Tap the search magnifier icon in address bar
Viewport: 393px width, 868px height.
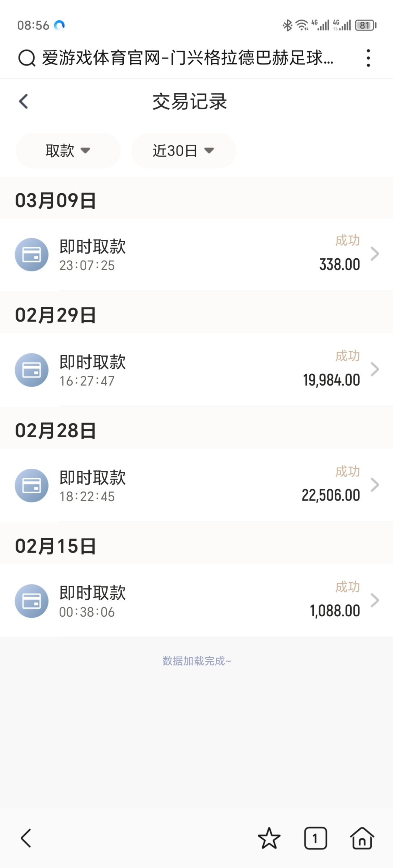27,58
